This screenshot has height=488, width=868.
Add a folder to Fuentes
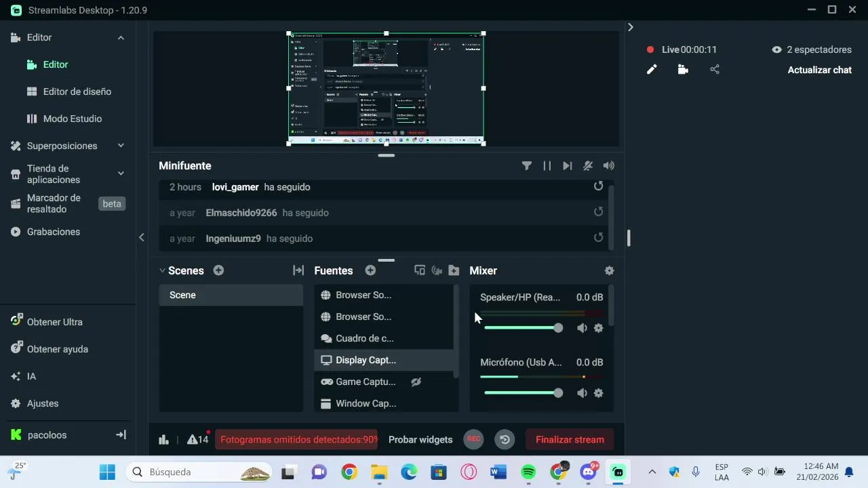tap(454, 270)
